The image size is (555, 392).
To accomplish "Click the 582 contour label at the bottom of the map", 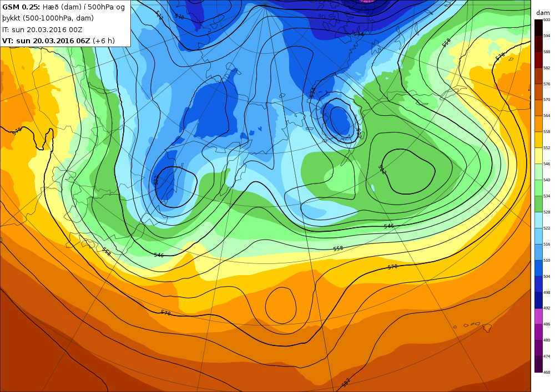I will [x=346, y=383].
